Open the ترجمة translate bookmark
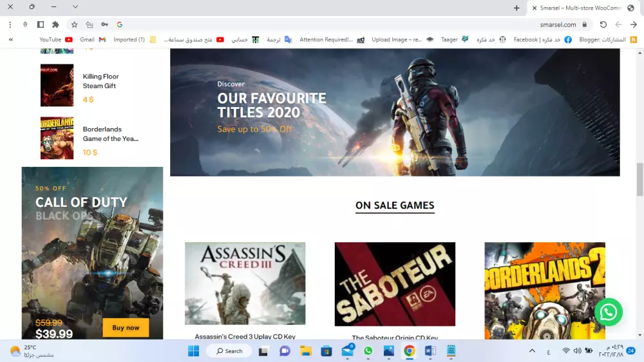 (279, 39)
